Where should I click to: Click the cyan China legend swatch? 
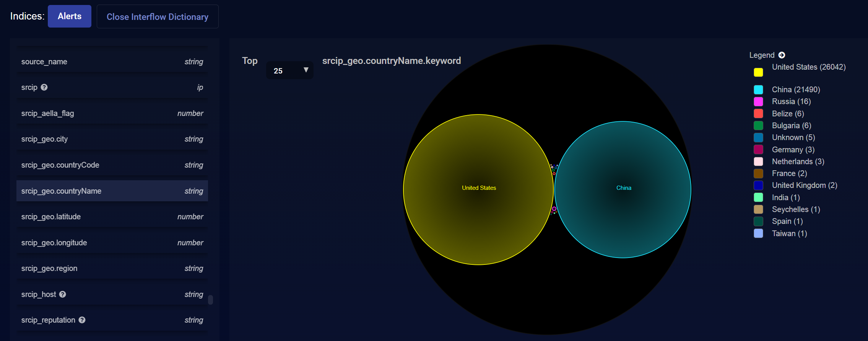758,90
